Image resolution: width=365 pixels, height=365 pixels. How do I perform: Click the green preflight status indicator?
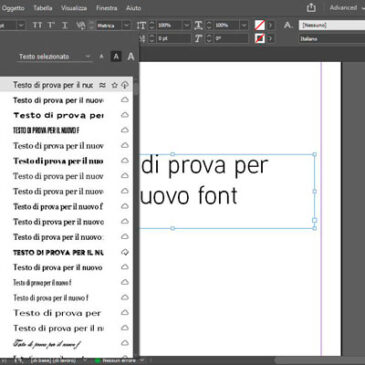coord(97,361)
